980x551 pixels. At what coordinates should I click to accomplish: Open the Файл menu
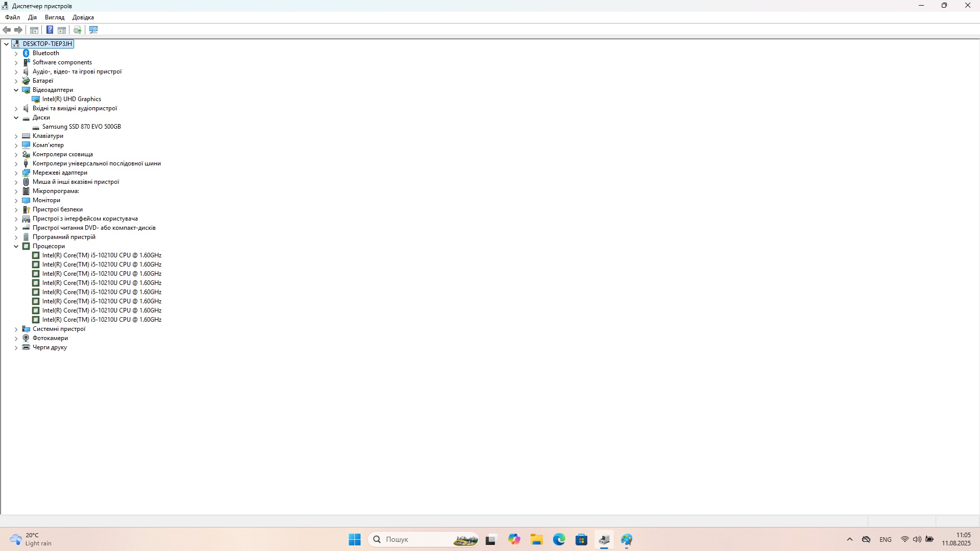[13, 17]
